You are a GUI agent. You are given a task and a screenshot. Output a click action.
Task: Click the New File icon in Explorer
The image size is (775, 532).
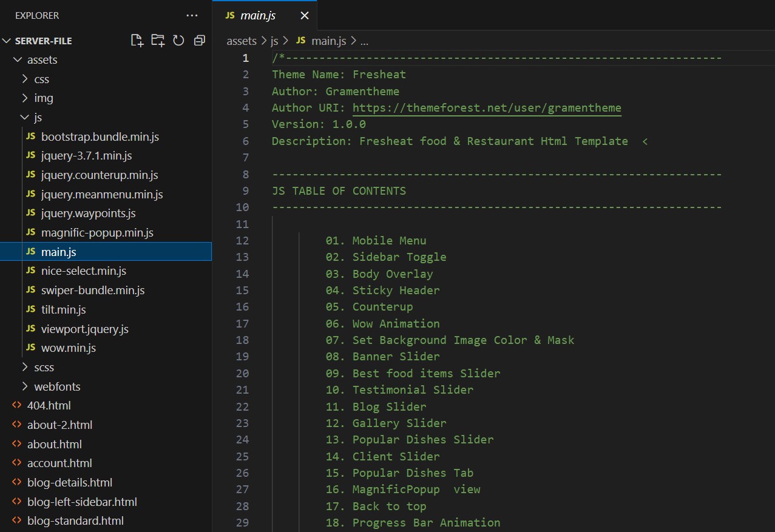[x=137, y=41]
